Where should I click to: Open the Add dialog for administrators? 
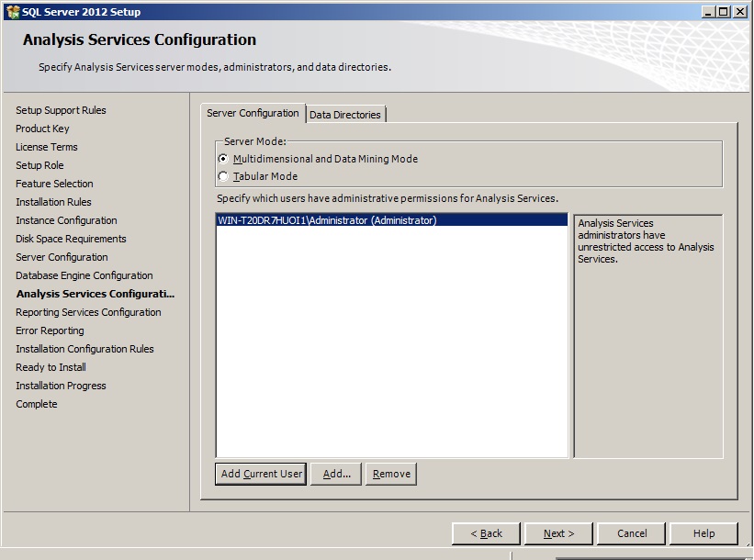coord(335,474)
